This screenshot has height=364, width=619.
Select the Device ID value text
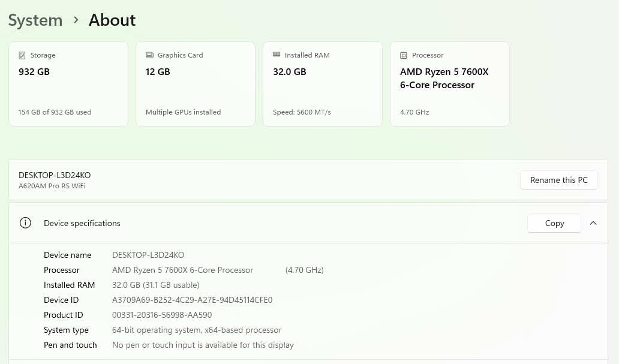pos(192,300)
